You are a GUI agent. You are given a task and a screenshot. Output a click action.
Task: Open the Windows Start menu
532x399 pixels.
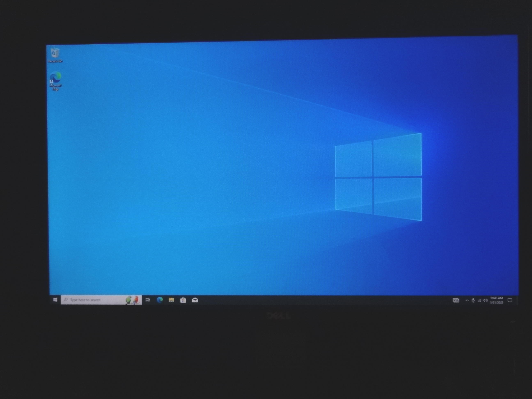[55, 300]
